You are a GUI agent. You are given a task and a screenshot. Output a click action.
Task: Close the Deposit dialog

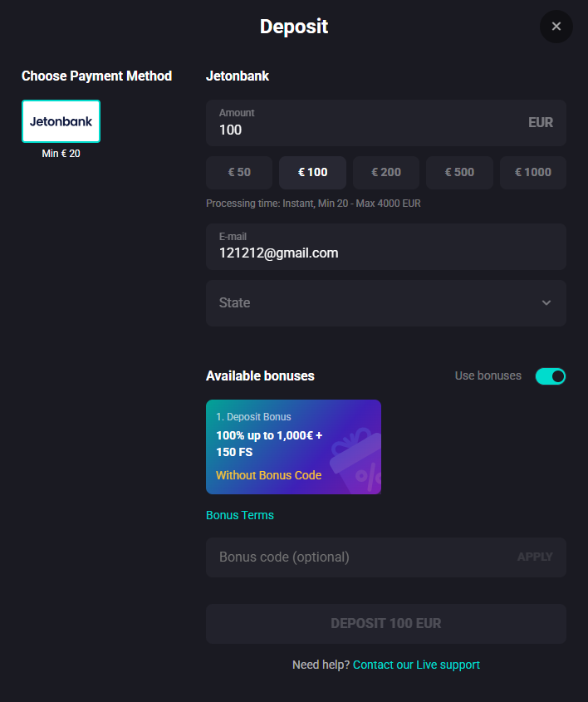pyautogui.click(x=556, y=27)
